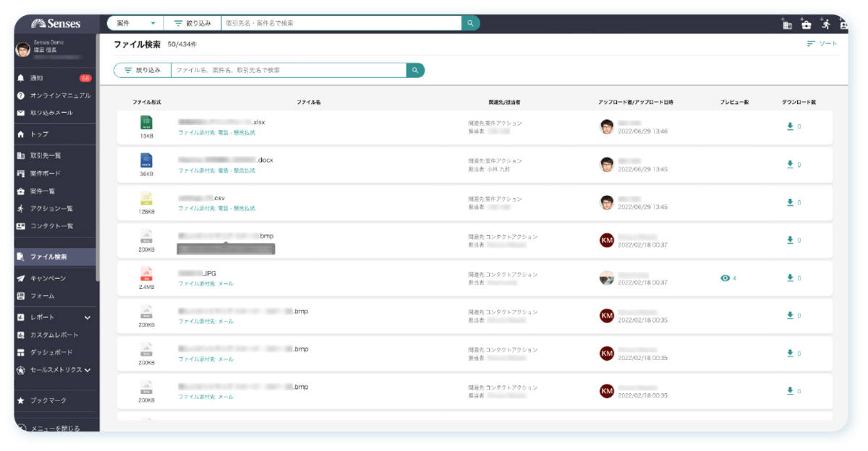
Task: Open the 案件 dropdown in top bar
Action: click(135, 23)
